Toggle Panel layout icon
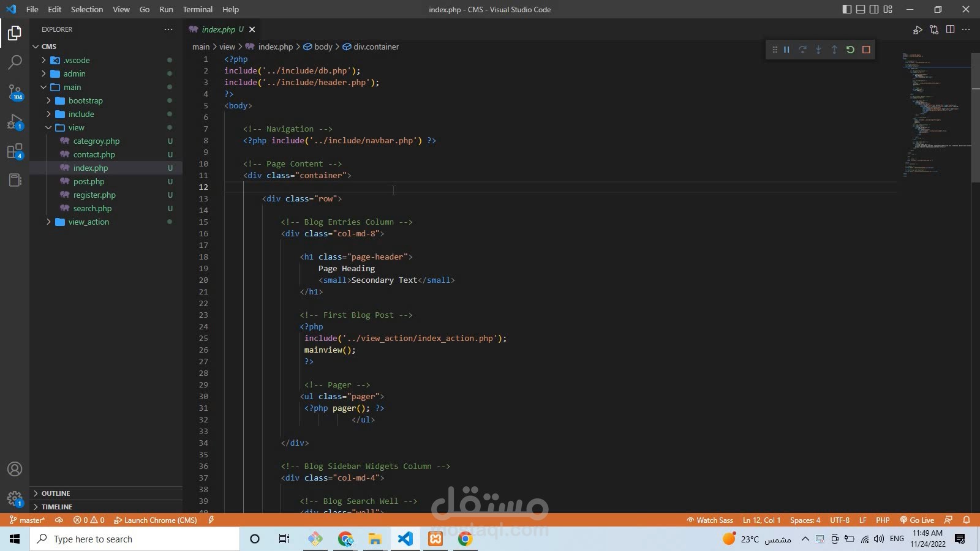Screen dimensions: 980x551 [861, 9]
